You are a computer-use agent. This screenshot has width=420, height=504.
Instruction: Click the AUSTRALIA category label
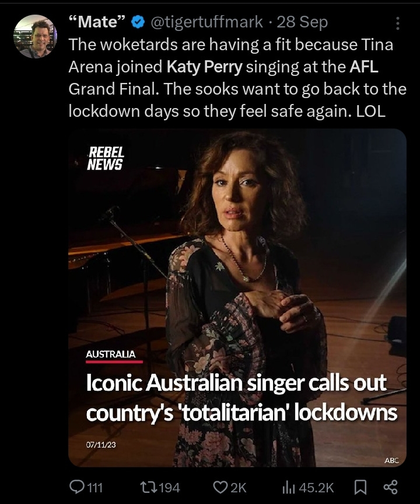click(x=111, y=354)
